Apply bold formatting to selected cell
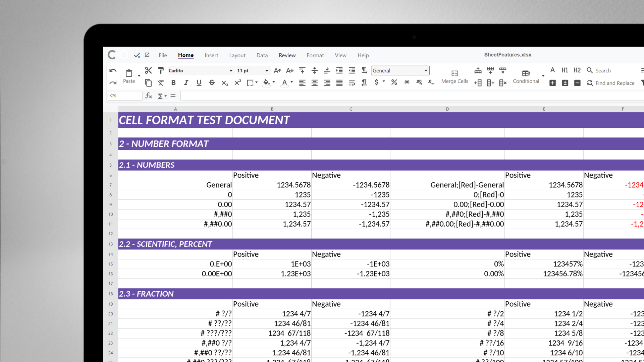Image resolution: width=644 pixels, height=362 pixels. tap(173, 83)
